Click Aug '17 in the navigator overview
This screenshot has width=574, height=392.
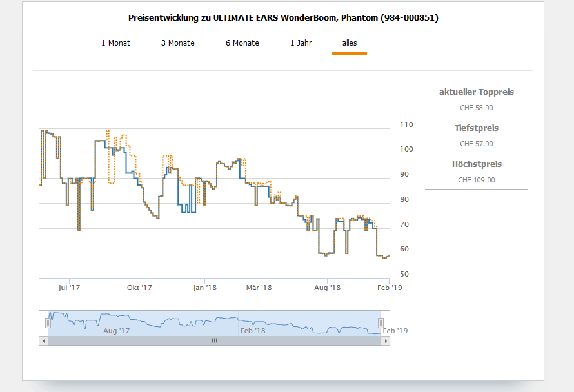pyautogui.click(x=117, y=331)
